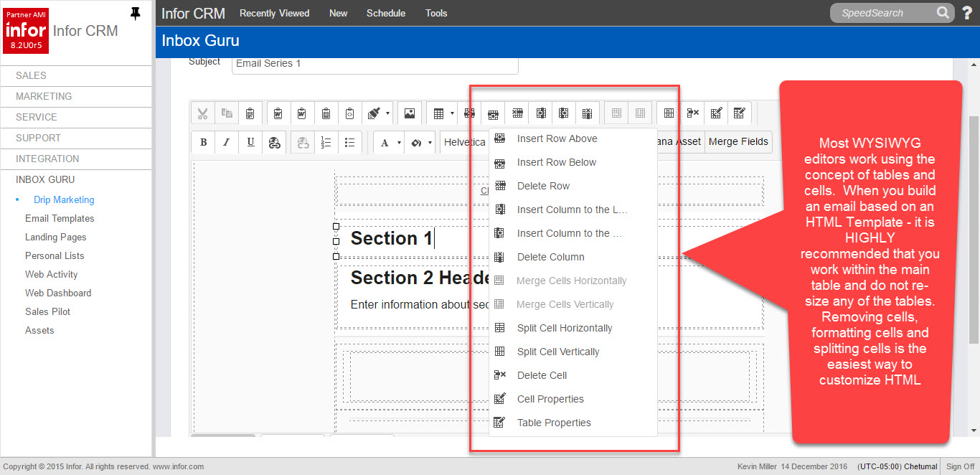This screenshot has height=475, width=980.
Task: Click the Table Properties toolbar icon
Action: pyautogui.click(x=740, y=113)
